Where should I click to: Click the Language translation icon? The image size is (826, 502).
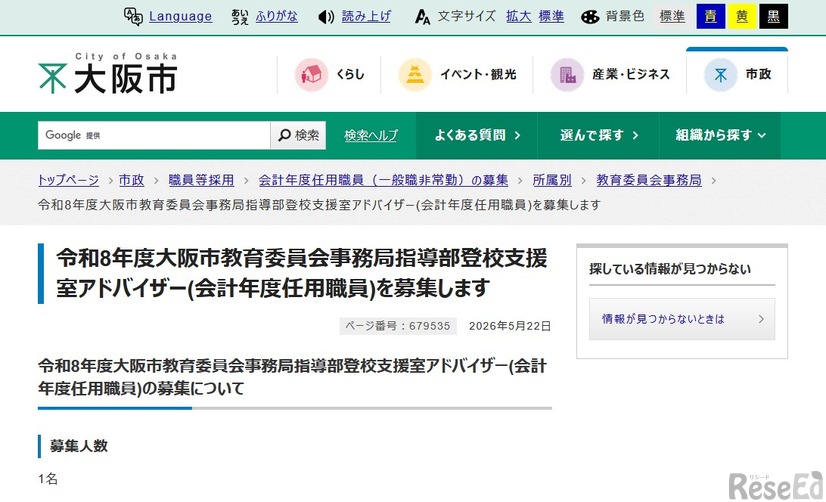click(x=133, y=16)
